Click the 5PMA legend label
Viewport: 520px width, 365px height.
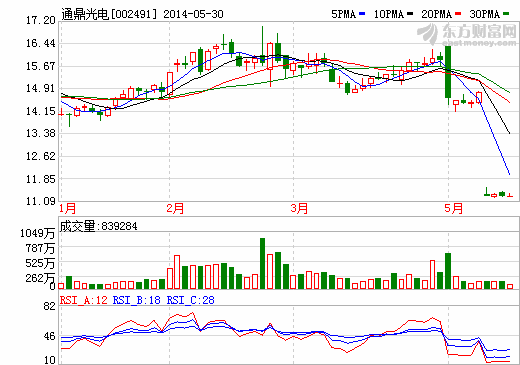(x=344, y=14)
